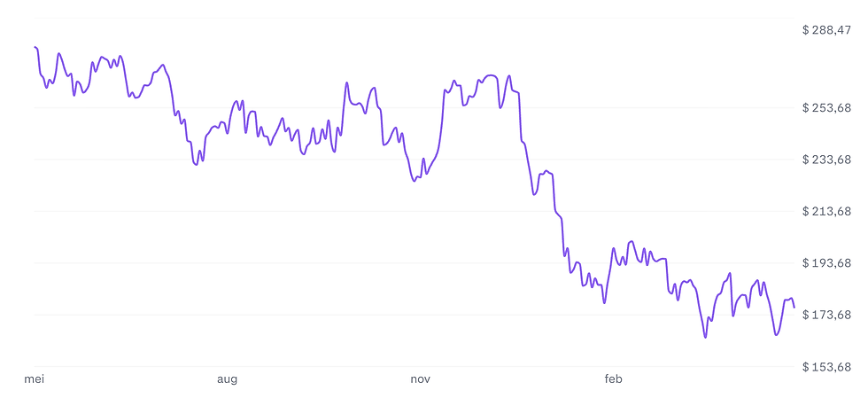Click the nov label on time axis
The image size is (868, 406).
coord(420,379)
